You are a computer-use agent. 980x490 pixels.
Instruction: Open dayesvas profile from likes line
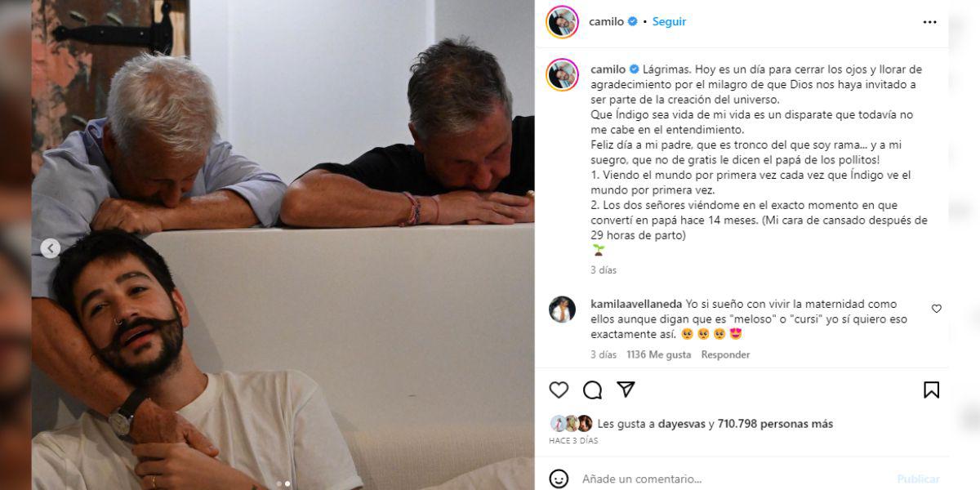click(683, 424)
